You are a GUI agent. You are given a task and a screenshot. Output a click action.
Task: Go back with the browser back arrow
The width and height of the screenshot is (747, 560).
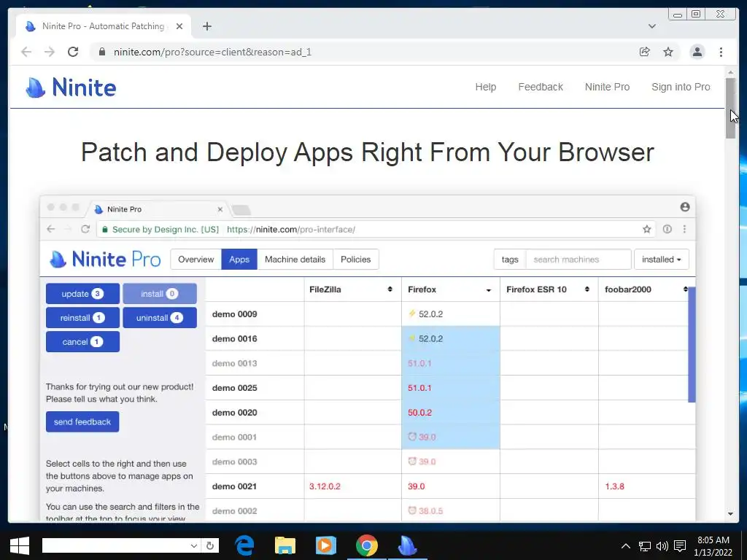[x=26, y=52]
